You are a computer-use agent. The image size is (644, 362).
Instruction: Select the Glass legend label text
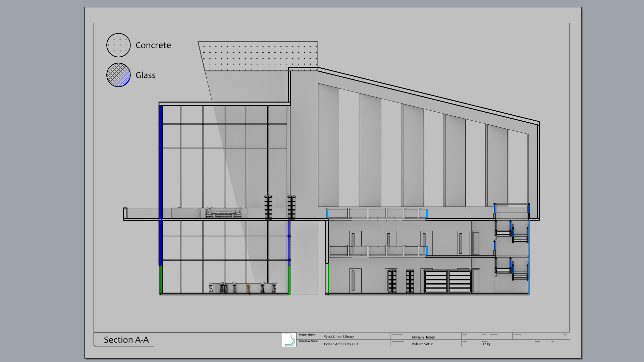[x=145, y=75]
